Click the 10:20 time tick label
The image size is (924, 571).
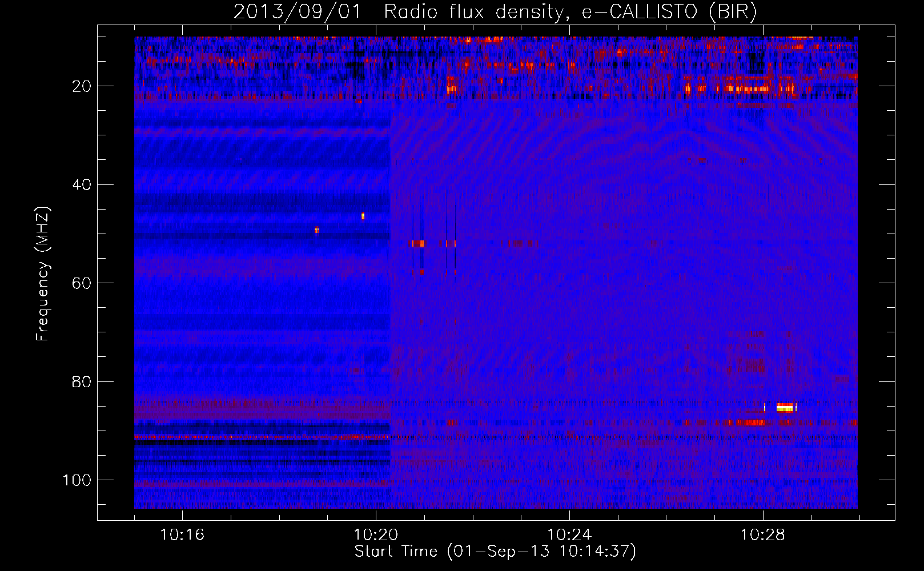point(376,535)
